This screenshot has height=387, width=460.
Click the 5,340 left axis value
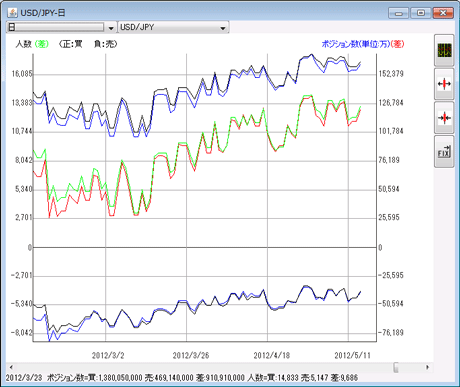24,189
